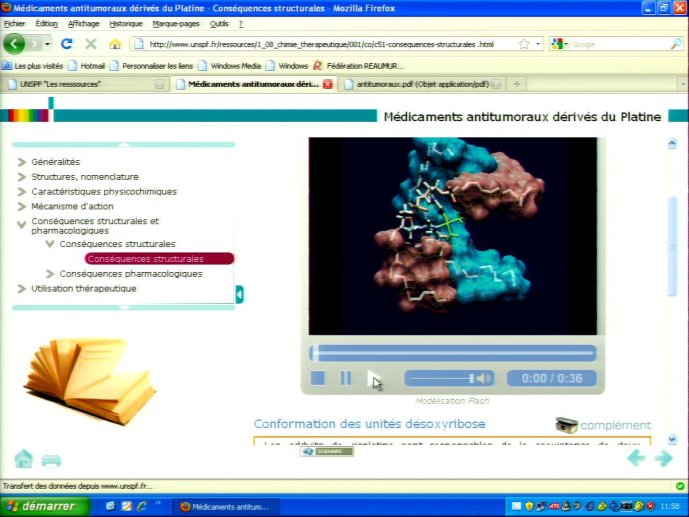The image size is (689, 517).
Task: Open the ? help menu
Action: point(241,24)
